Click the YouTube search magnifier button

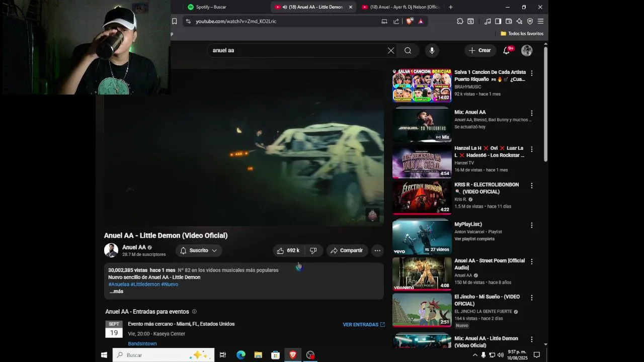click(x=408, y=50)
